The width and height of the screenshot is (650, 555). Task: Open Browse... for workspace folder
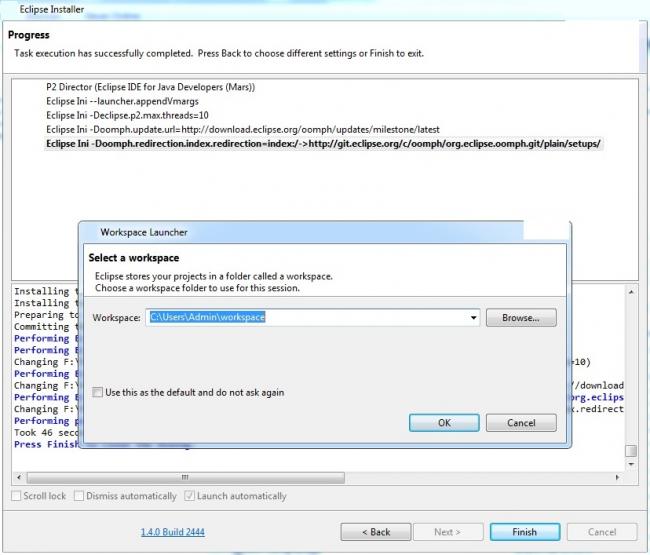coord(521,318)
